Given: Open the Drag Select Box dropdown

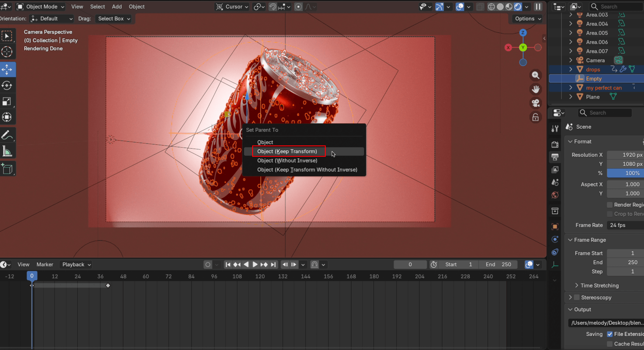Looking at the screenshot, I should pyautogui.click(x=113, y=19).
